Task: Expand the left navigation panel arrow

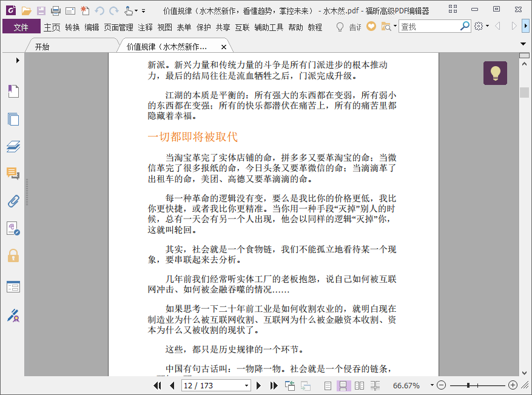Action: tap(18, 61)
